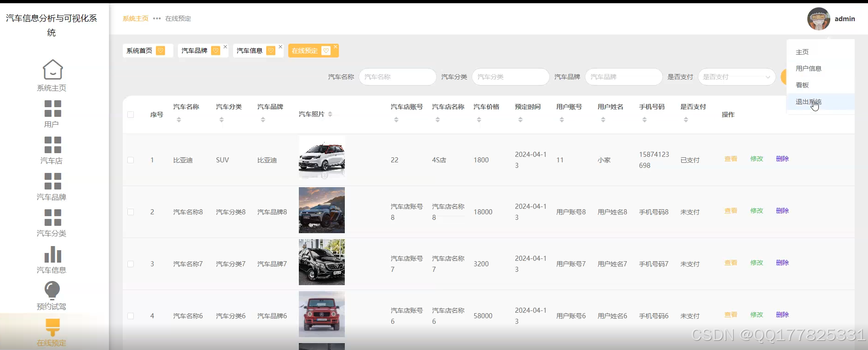868x350 pixels.
Task: Click the badge icon on 汽车信息 tab
Action: [x=271, y=51]
